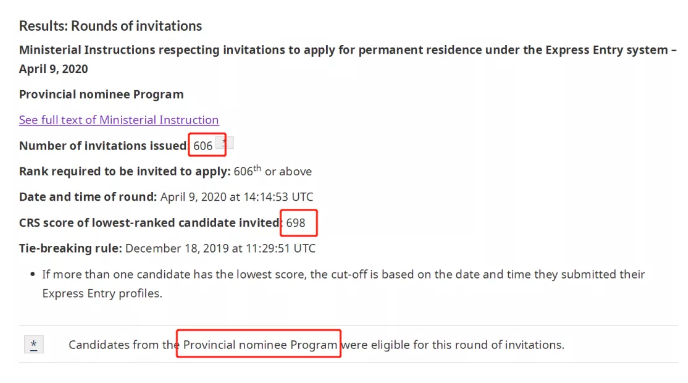The image size is (688, 383).
Task: Click the Results: Rounds of invitations heading
Action: [x=110, y=26]
